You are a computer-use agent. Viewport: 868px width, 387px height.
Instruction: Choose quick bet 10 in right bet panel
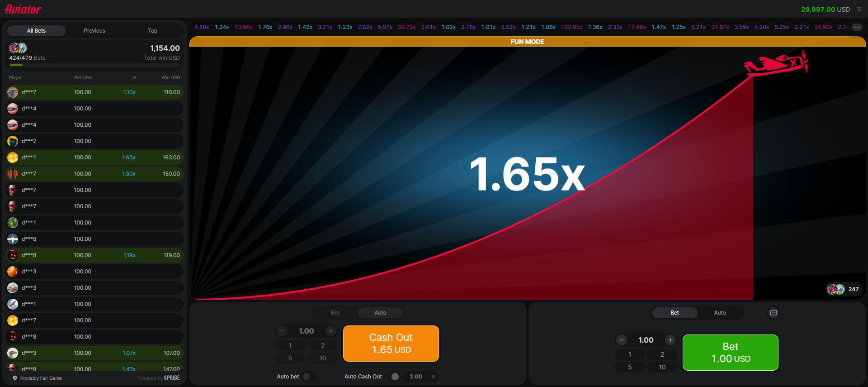(662, 367)
